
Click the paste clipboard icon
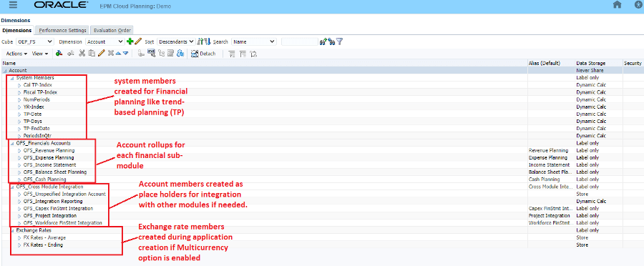(92, 54)
